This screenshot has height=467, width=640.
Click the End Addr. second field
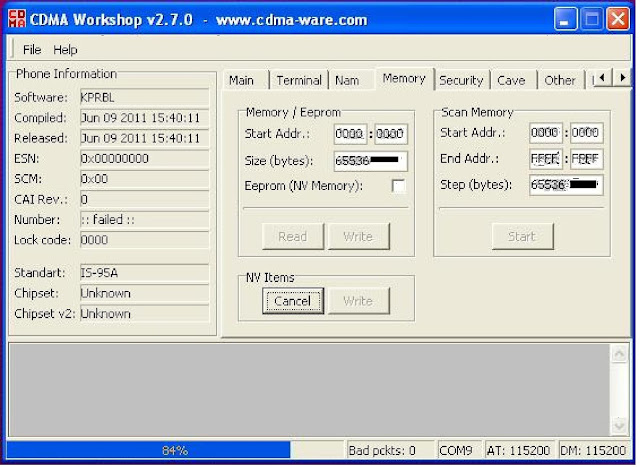tap(587, 158)
